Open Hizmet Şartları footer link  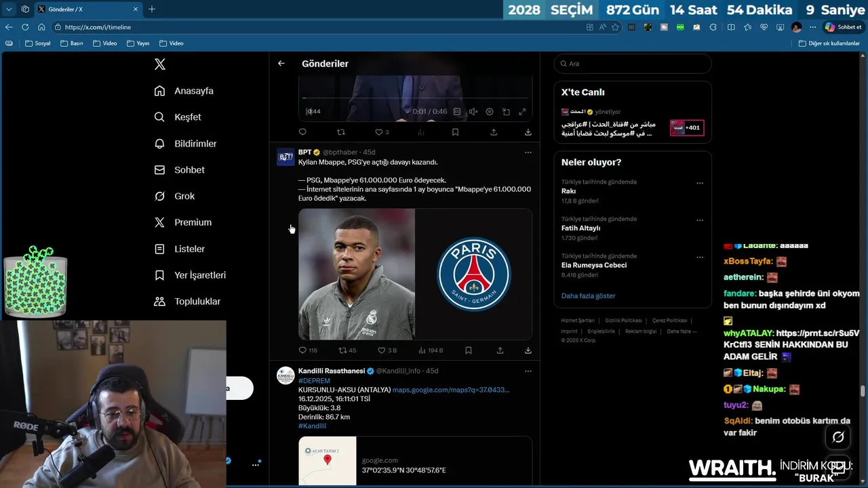578,321
